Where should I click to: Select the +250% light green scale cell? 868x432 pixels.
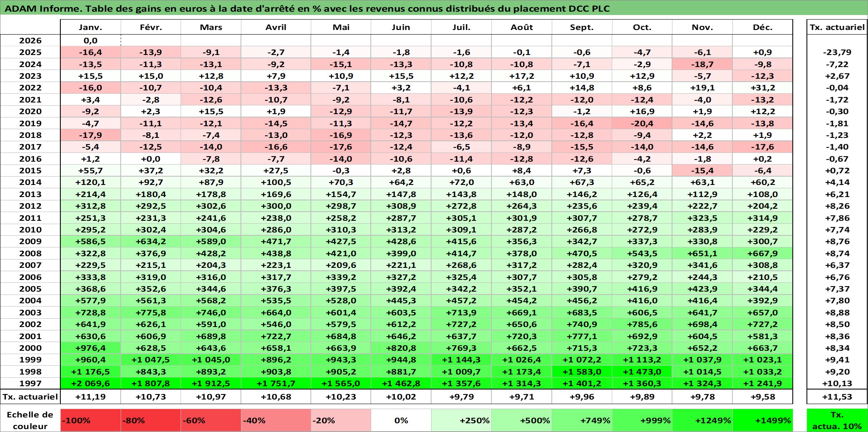coord(461,420)
